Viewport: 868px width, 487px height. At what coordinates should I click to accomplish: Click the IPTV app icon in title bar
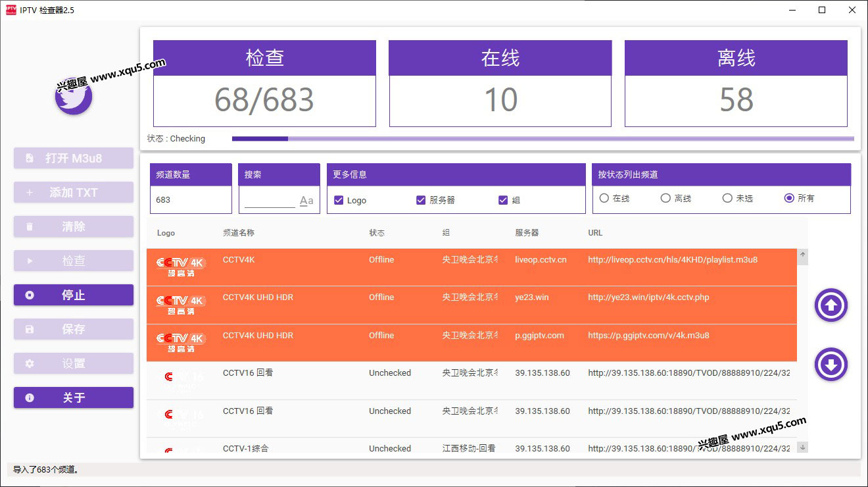coord(11,10)
